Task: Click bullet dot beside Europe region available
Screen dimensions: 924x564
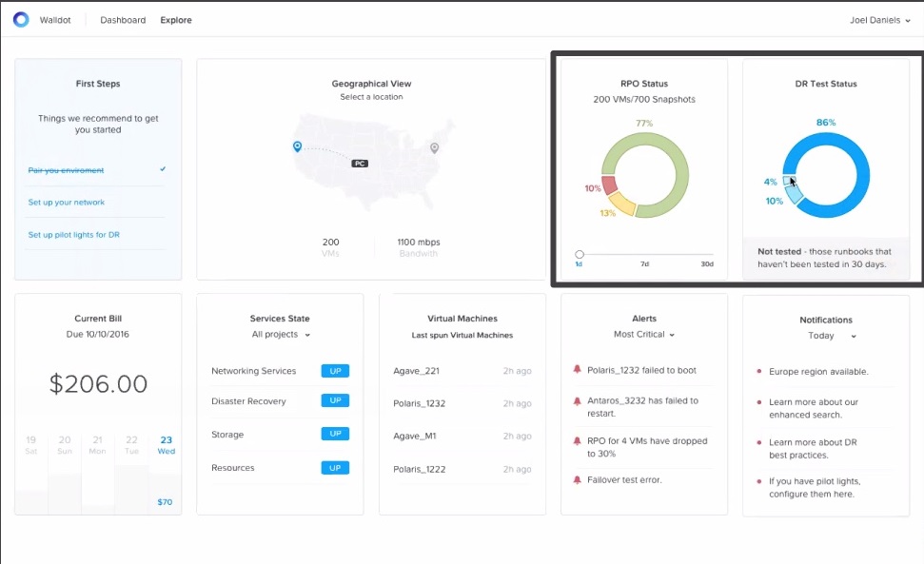Action: (759, 372)
